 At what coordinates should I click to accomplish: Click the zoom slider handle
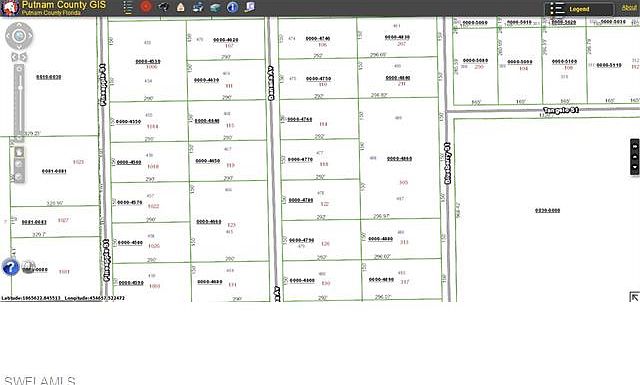pos(20,88)
